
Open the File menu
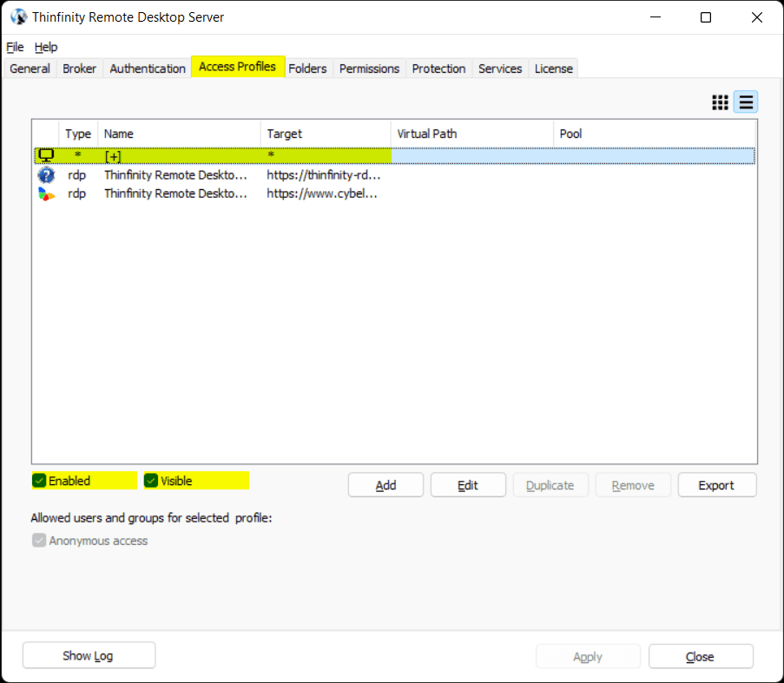[x=15, y=47]
